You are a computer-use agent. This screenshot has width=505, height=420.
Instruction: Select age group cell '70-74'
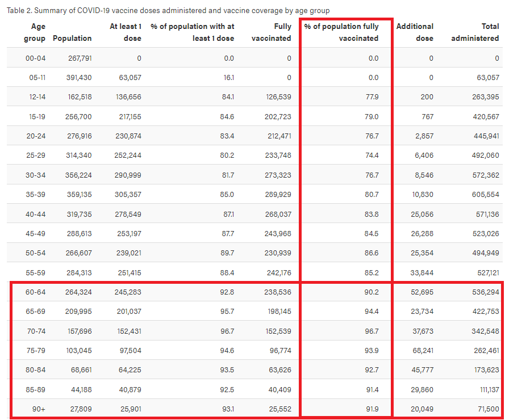[x=36, y=331]
